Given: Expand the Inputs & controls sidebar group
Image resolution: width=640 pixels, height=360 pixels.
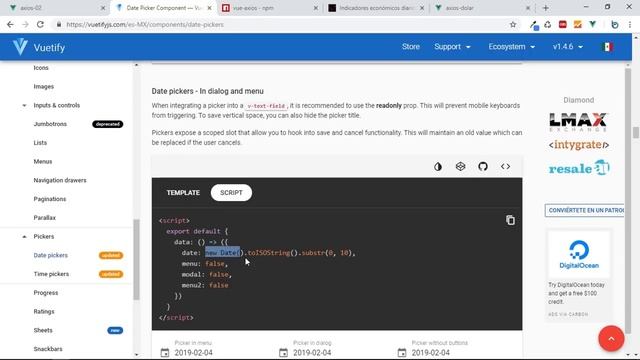Looking at the screenshot, I should click(24, 105).
